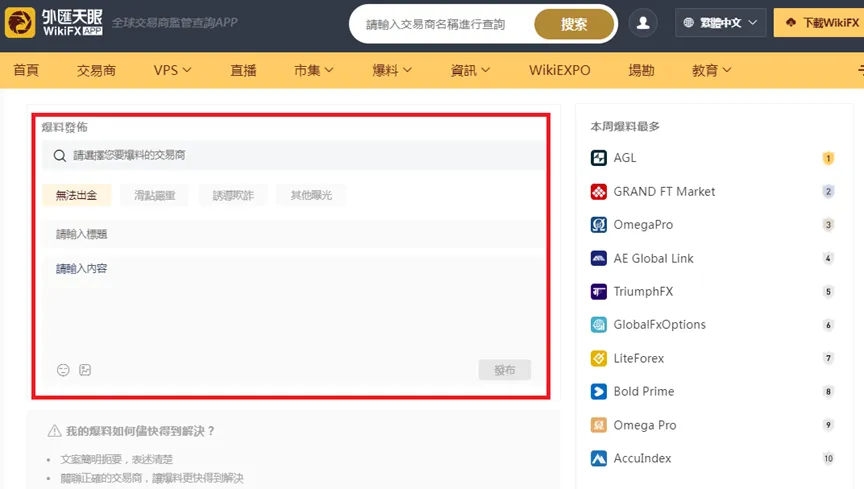
Task: Click the 本周爆料最多 heading
Action: 625,127
